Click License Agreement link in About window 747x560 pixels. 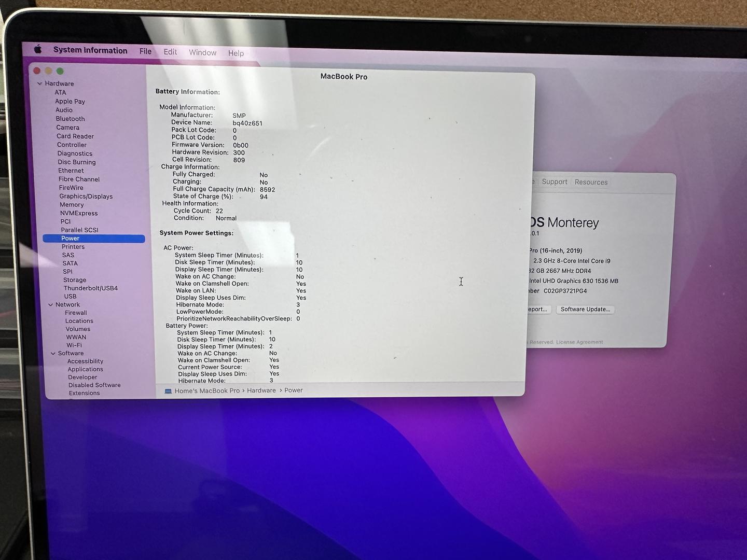(579, 342)
